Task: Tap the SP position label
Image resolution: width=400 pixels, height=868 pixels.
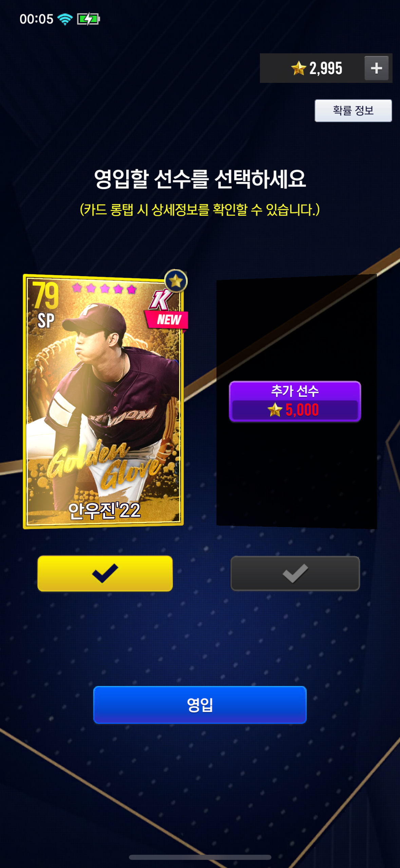Action: pos(46,321)
